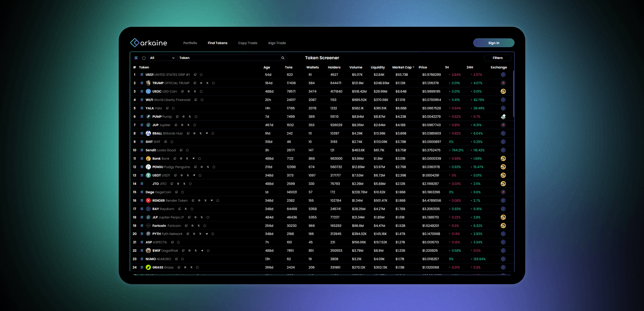
Task: Copy the USD1 token address
Action: pos(195,75)
